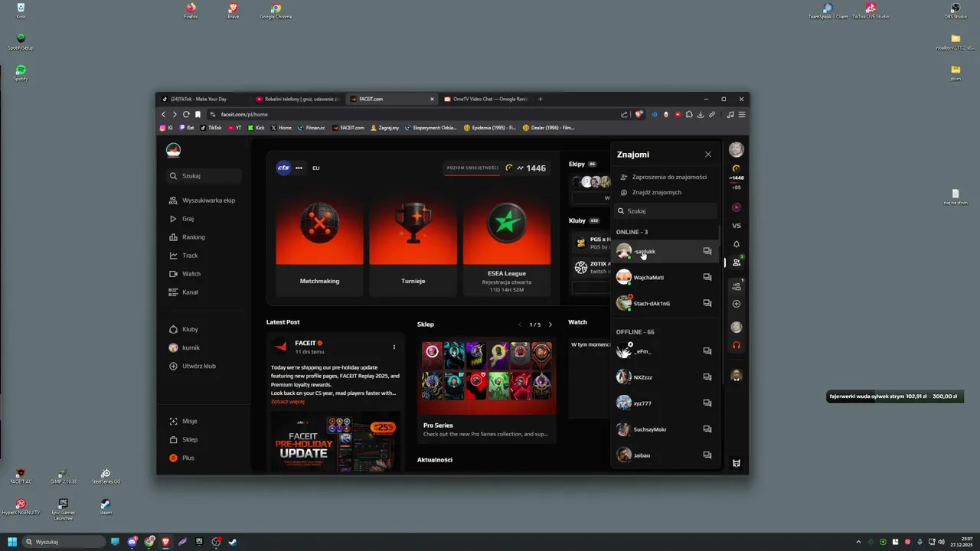Click the FACEIT mascot icon at bottom right
This screenshot has width=980, height=551.
737,463
